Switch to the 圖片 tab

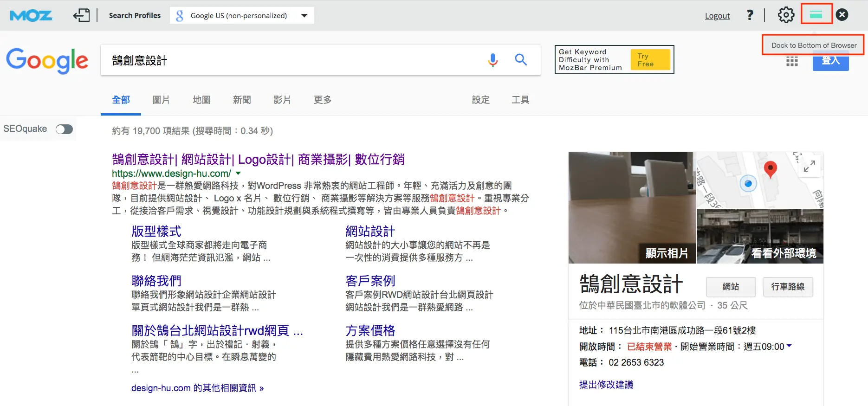[161, 100]
